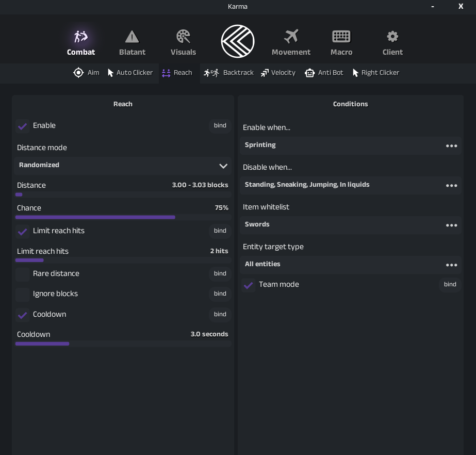Image resolution: width=476 pixels, height=455 pixels.
Task: Click the 2 hits value
Action: point(219,251)
